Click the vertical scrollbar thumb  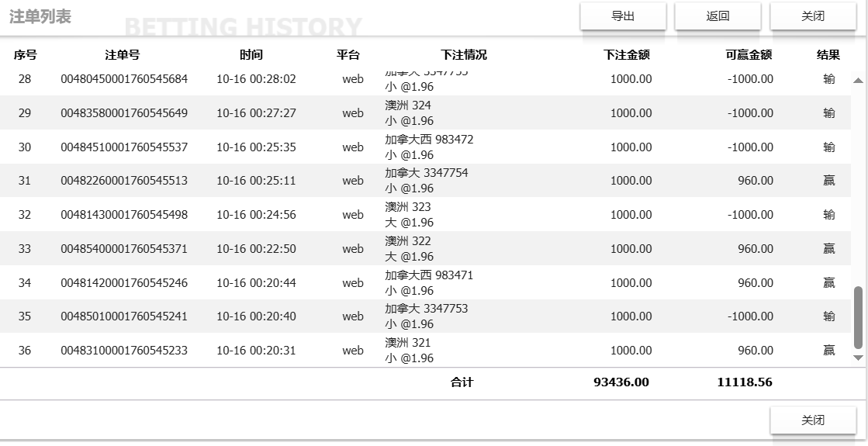coord(858,316)
